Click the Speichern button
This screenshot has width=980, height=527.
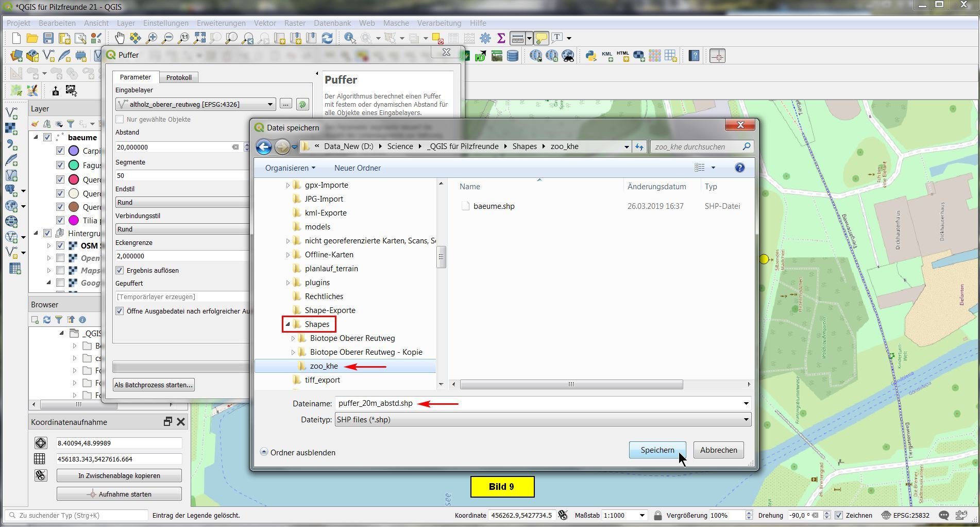(657, 450)
